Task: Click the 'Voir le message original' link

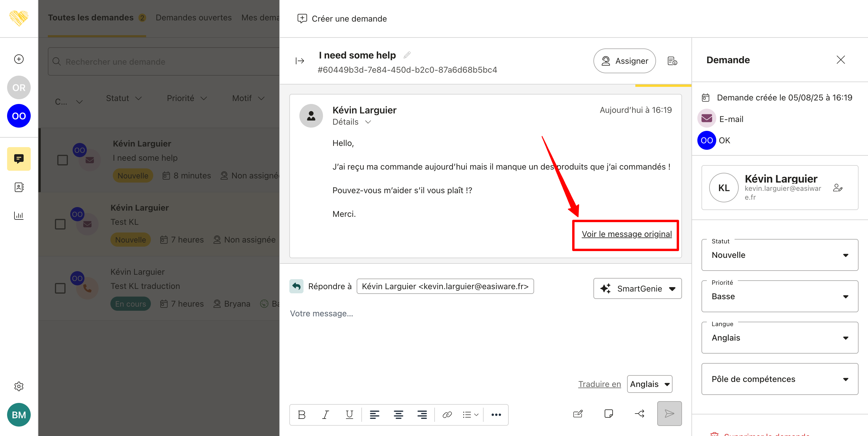Action: click(x=626, y=234)
